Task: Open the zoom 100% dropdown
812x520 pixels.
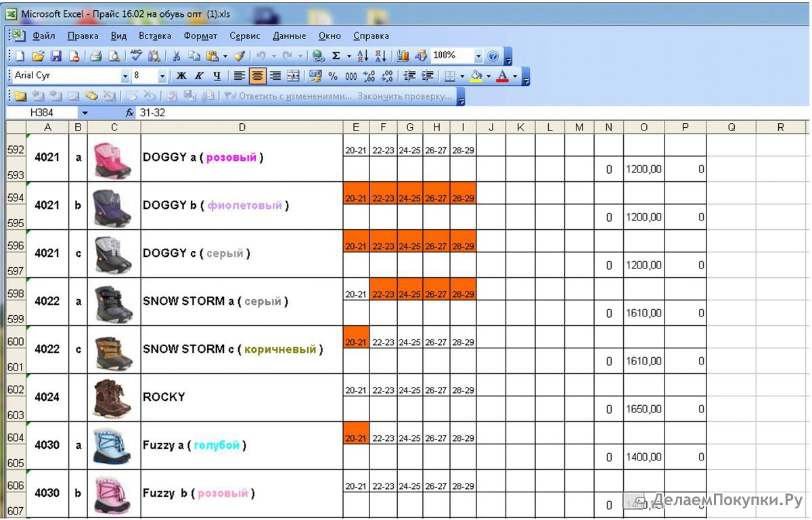Action: (x=479, y=56)
